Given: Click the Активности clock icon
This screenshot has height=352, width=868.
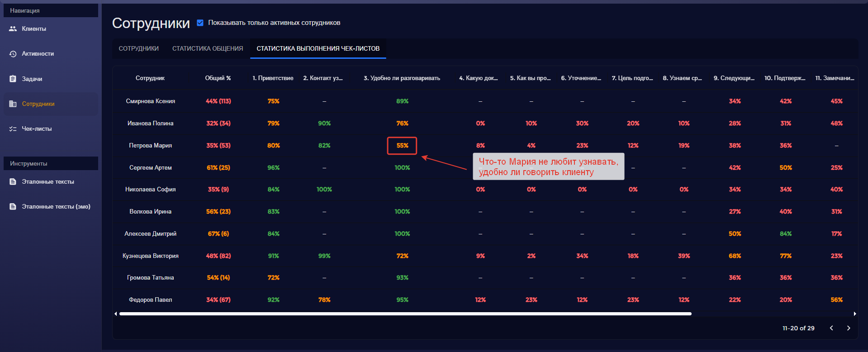Looking at the screenshot, I should [x=13, y=54].
